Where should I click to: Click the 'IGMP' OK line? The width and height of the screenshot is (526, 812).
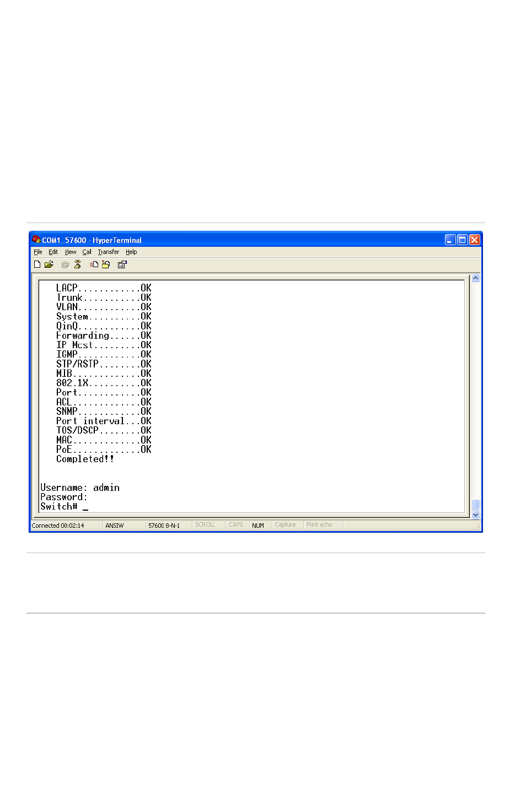(104, 354)
